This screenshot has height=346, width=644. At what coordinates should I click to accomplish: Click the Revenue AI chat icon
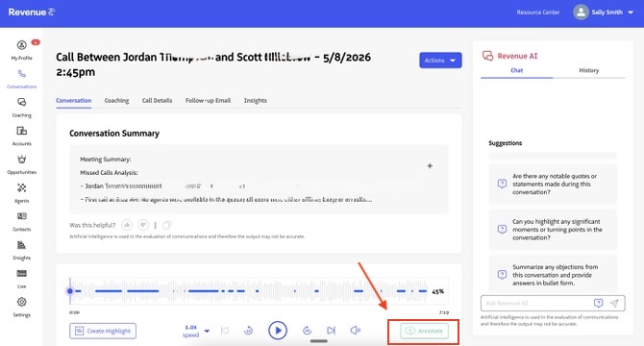click(487, 56)
